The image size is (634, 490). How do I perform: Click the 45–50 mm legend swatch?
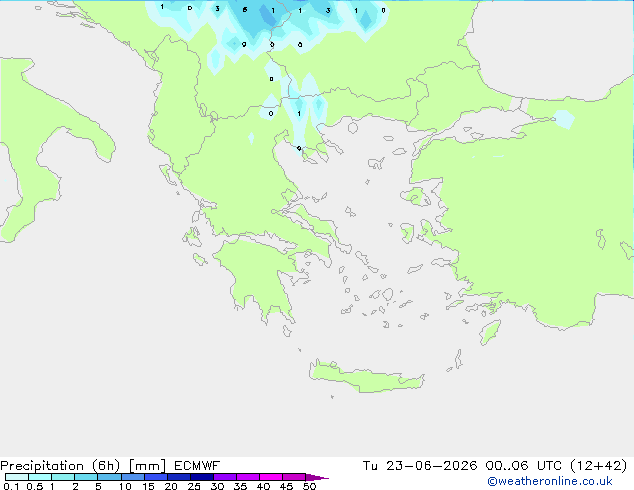click(294, 477)
